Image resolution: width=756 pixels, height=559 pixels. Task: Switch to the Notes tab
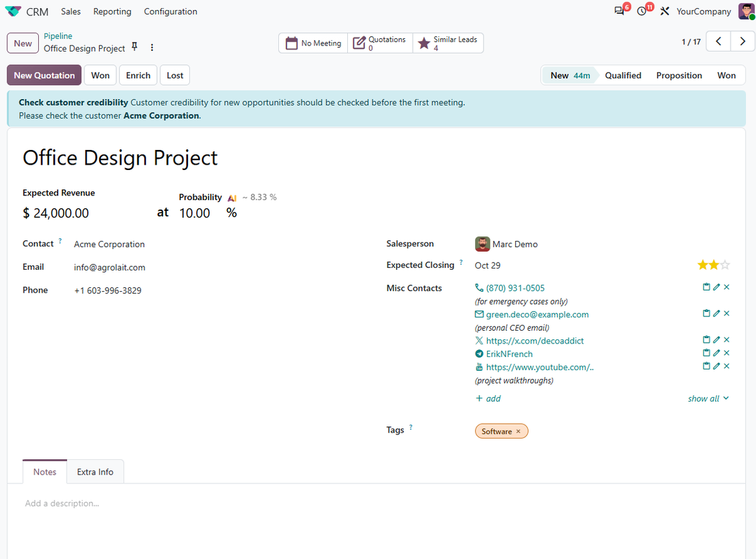[x=45, y=472]
